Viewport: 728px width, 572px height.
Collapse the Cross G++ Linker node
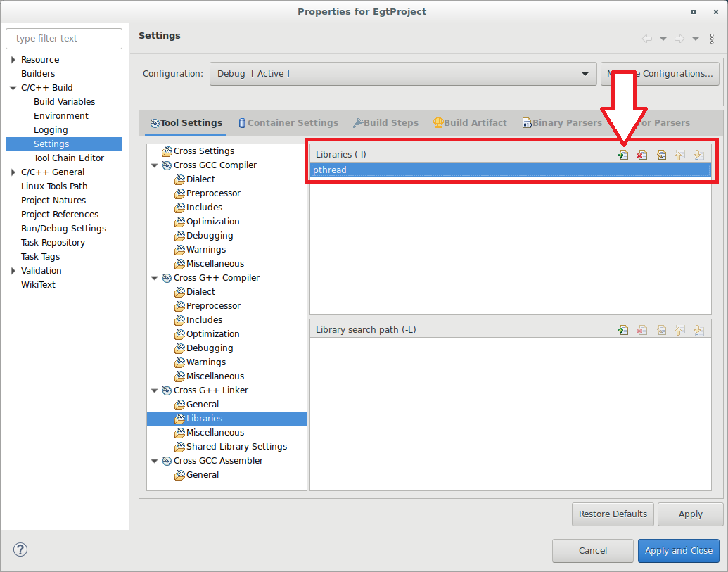point(154,390)
